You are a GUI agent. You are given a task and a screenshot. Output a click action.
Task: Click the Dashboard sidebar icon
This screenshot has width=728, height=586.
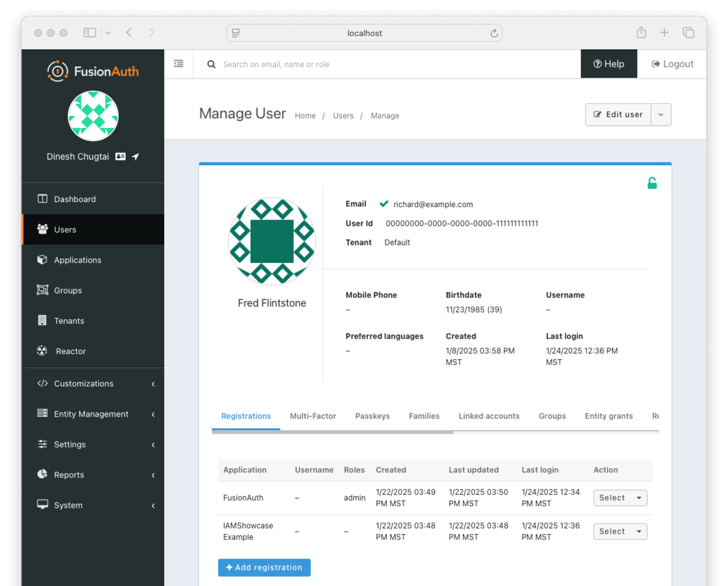42,199
